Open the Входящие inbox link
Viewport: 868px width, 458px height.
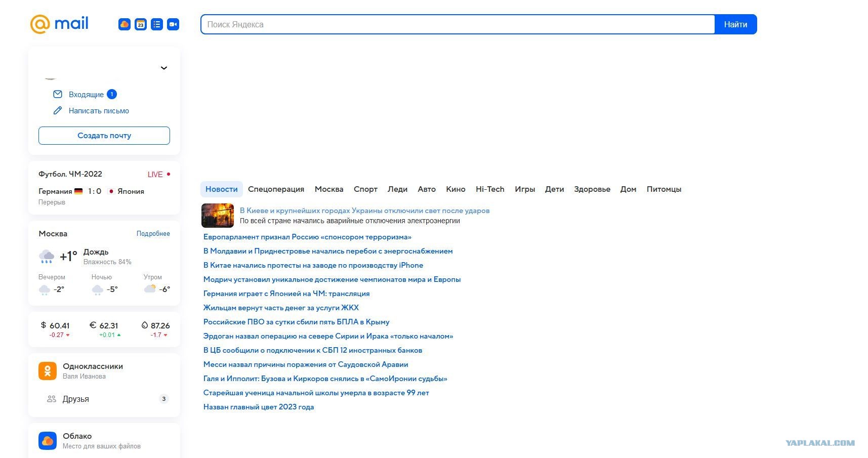[86, 95]
